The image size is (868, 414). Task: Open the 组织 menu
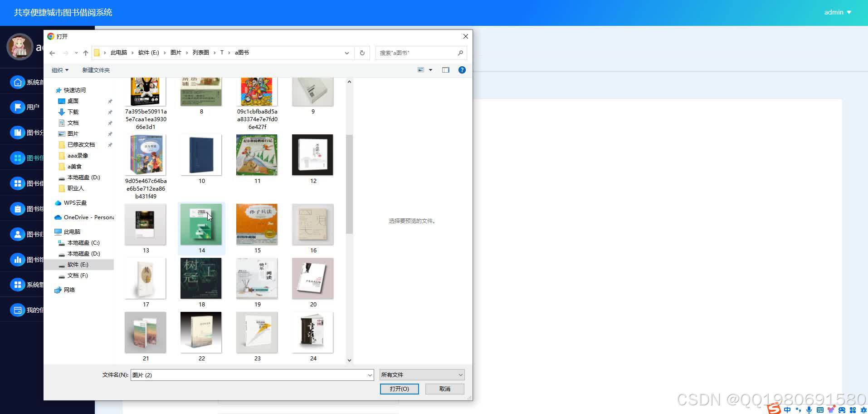point(60,70)
